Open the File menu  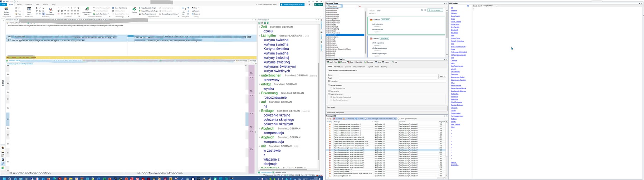(x=4, y=5)
